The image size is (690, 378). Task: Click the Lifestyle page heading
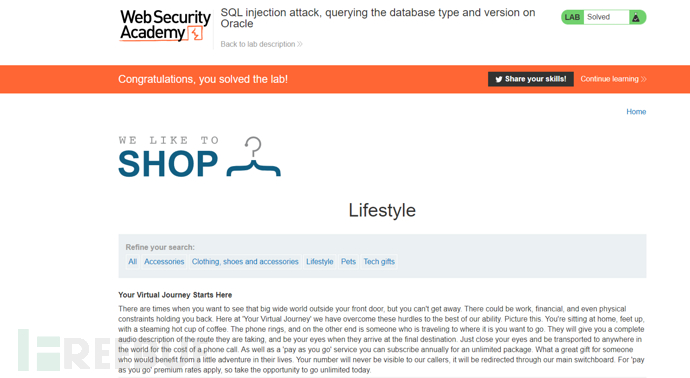[382, 210]
